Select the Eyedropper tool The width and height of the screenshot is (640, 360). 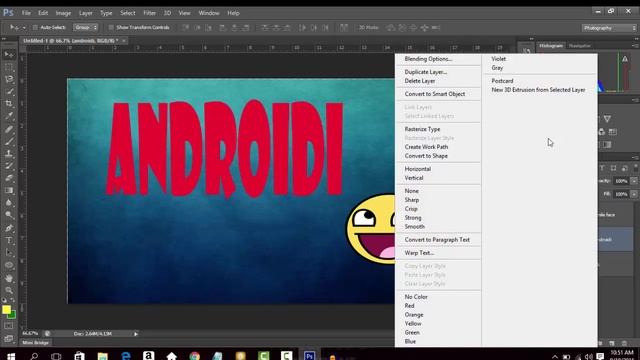9,116
